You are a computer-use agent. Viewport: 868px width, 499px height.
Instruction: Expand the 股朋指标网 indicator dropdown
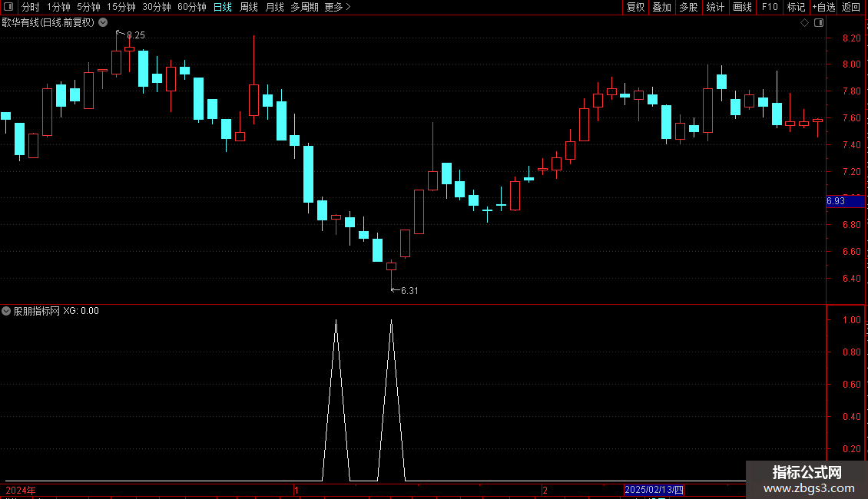tap(6, 311)
